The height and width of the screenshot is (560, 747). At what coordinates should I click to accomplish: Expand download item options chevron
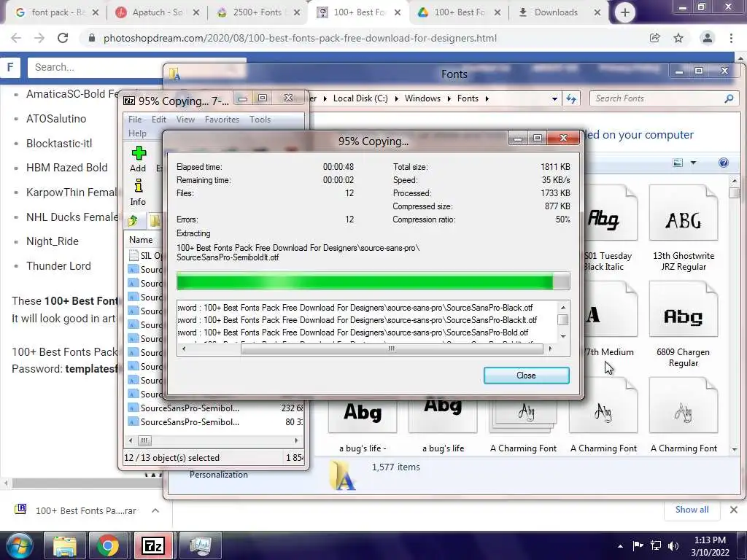(x=155, y=510)
